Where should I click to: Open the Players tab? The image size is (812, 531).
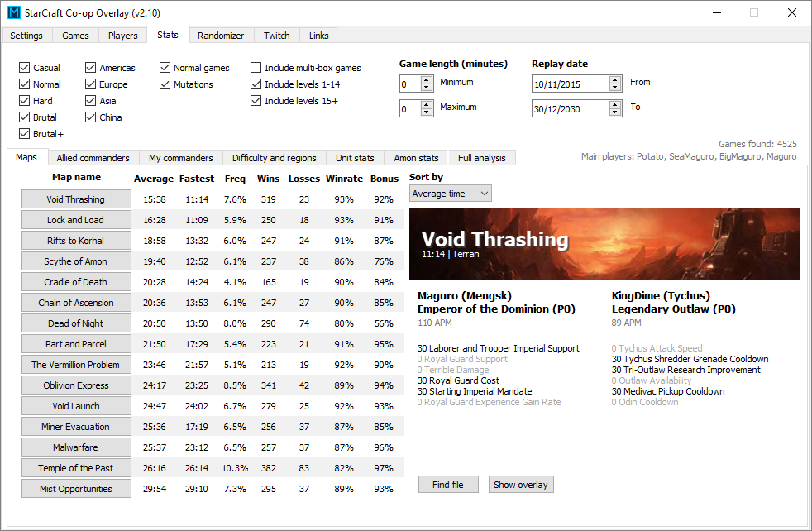pyautogui.click(x=122, y=36)
